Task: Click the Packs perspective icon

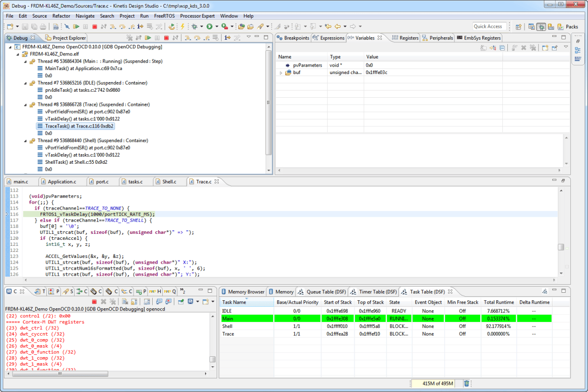Action: tap(567, 27)
